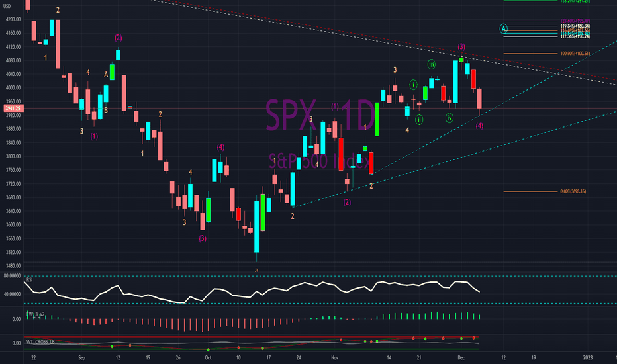The width and height of the screenshot is (617, 364).
Task: Click the 24 date axis label
Action: click(299, 357)
